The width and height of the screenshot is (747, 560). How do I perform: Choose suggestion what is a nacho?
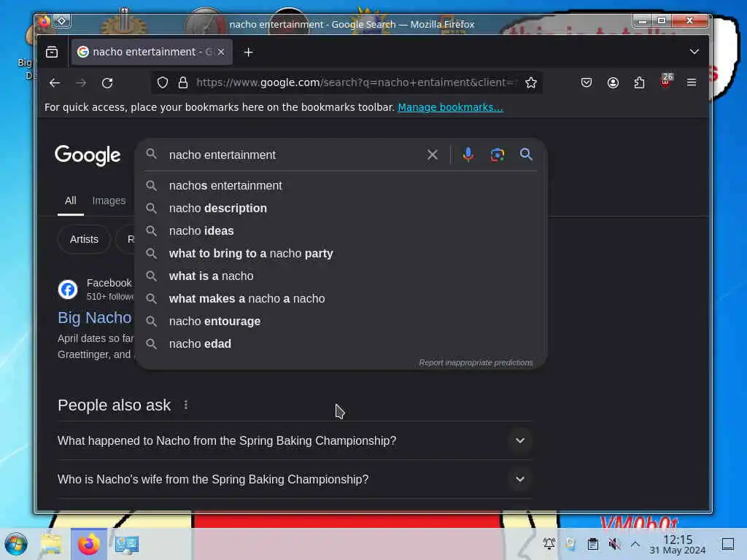pyautogui.click(x=341, y=276)
